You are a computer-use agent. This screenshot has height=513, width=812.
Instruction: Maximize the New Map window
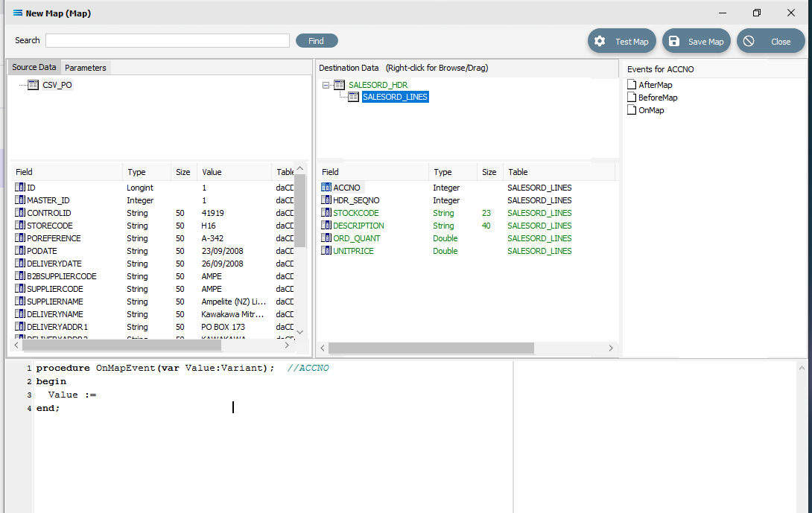click(x=757, y=13)
